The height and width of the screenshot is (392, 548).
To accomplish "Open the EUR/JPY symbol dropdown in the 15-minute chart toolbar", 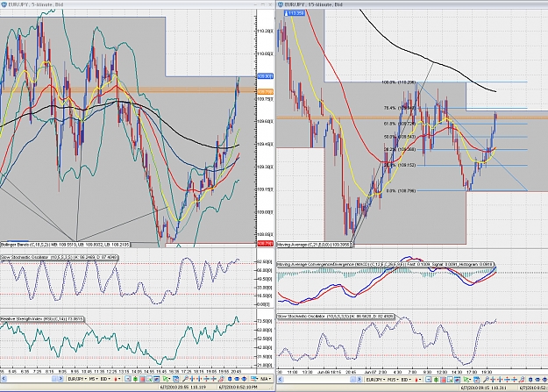I will click(x=375, y=379).
